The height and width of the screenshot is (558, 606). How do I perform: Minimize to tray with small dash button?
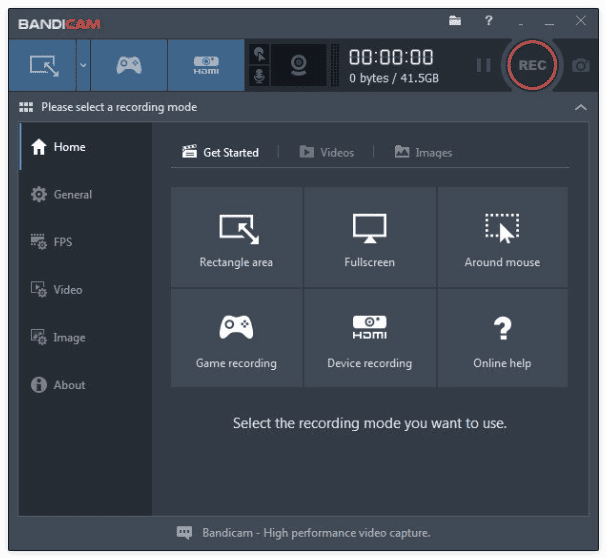click(521, 24)
